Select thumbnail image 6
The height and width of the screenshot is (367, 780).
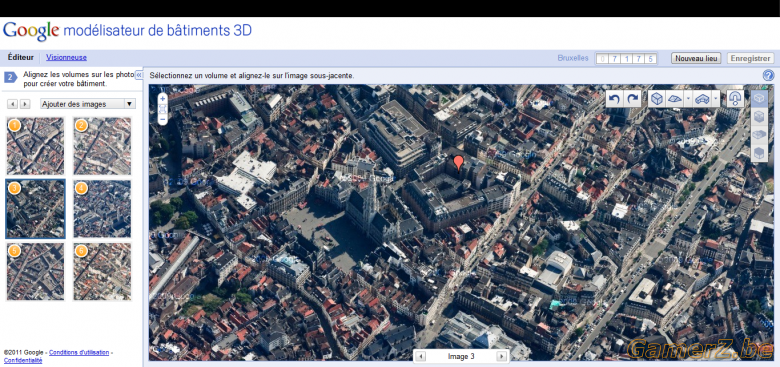(x=102, y=272)
